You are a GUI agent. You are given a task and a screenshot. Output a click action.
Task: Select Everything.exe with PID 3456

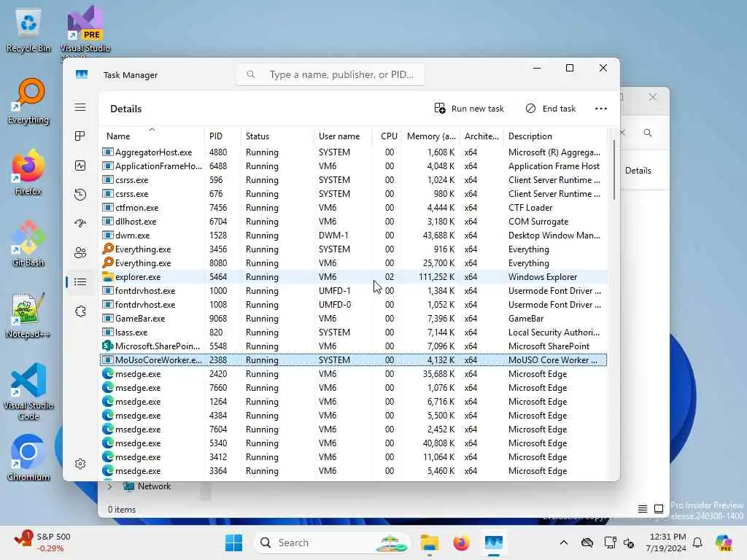354,249
